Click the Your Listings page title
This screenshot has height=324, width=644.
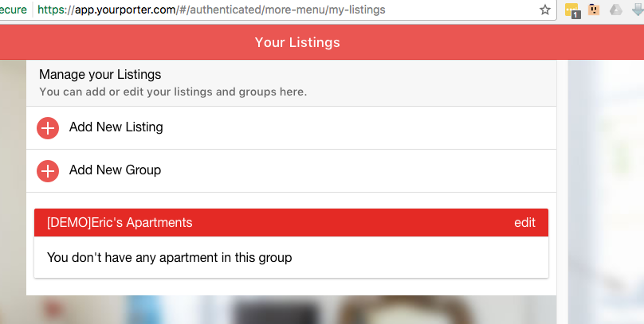click(x=297, y=42)
